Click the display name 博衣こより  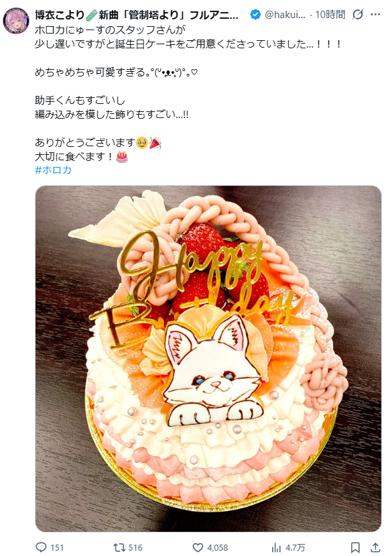[x=59, y=15]
